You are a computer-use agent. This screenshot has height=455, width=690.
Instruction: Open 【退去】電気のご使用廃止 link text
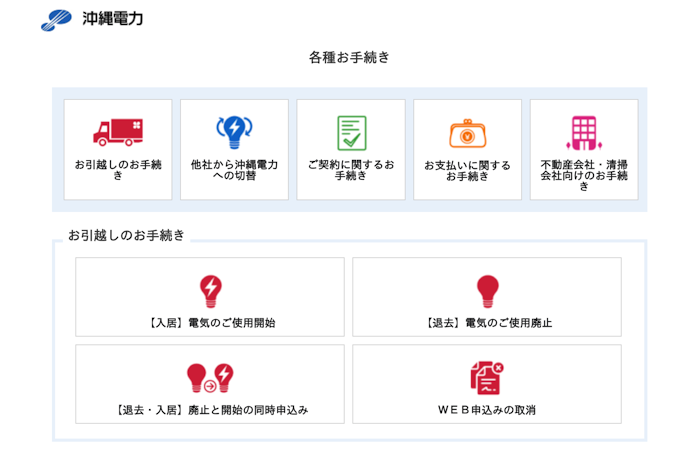pyautogui.click(x=487, y=323)
